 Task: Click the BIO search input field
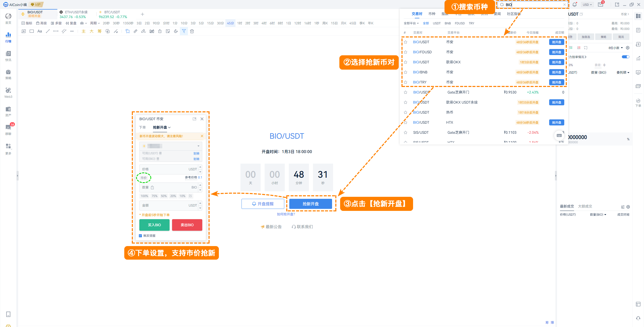[x=533, y=5]
